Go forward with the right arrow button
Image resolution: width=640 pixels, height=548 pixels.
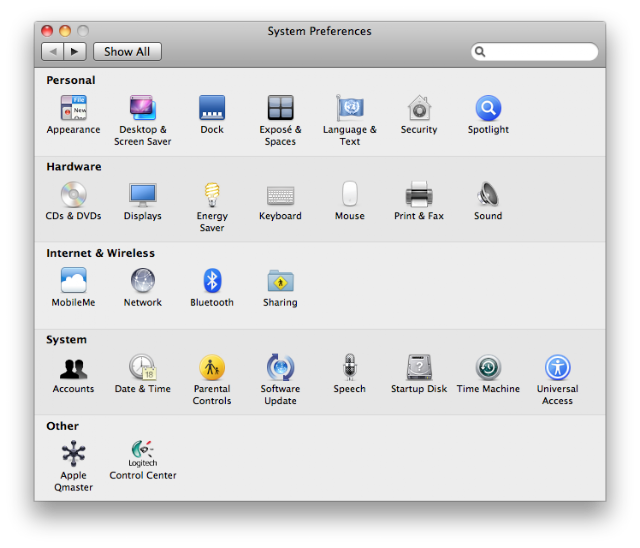pyautogui.click(x=75, y=52)
